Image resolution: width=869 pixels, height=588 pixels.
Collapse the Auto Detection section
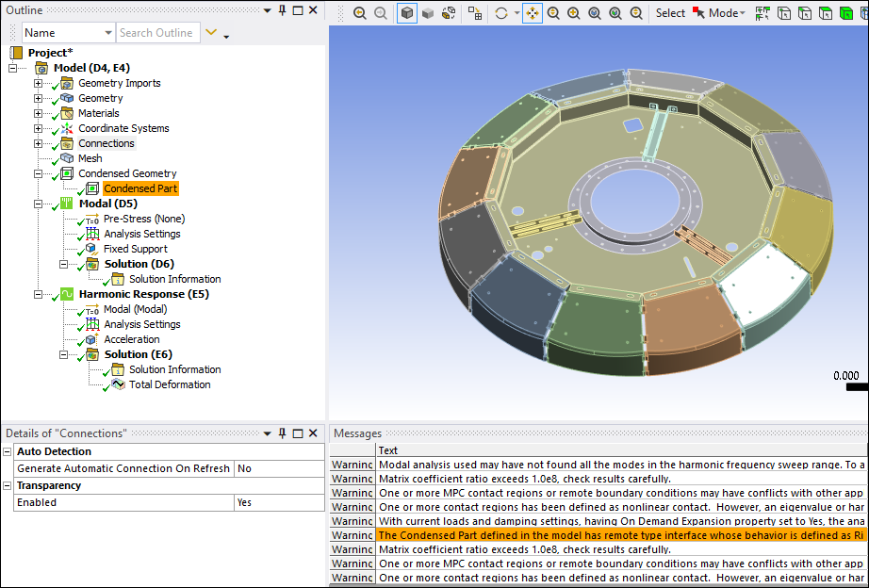[8, 452]
